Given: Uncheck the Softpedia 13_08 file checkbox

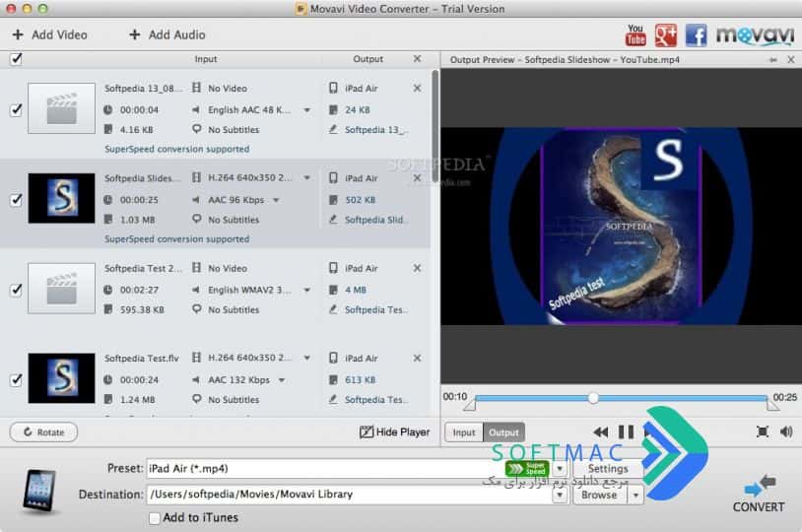Looking at the screenshot, I should (16, 109).
